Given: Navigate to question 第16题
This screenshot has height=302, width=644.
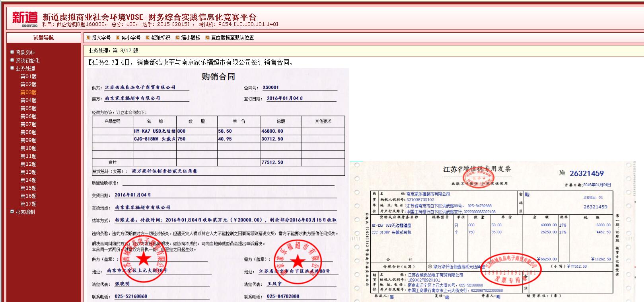Looking at the screenshot, I should tap(29, 196).
